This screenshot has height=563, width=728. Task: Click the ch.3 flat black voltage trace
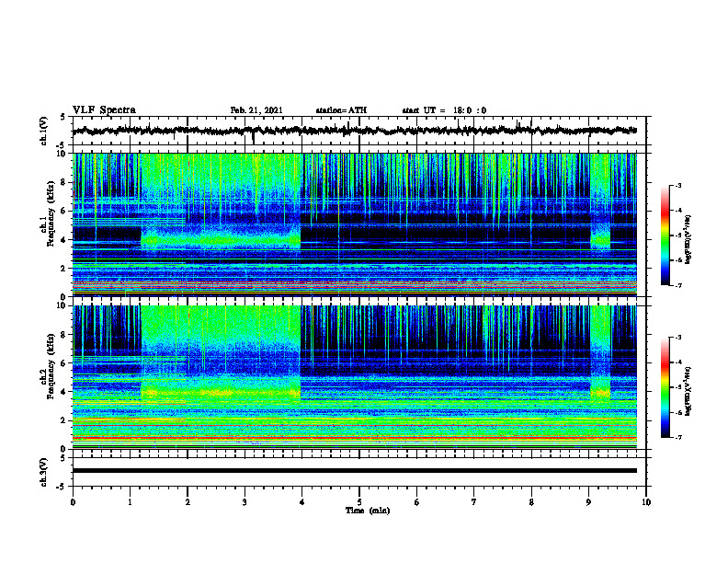354,471
